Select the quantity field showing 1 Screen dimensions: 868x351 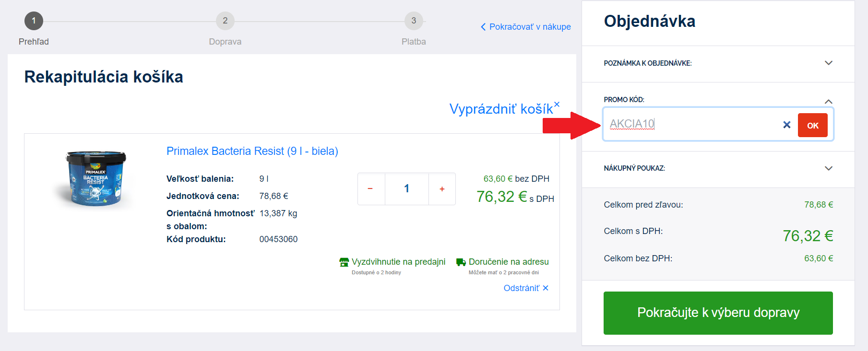point(406,189)
